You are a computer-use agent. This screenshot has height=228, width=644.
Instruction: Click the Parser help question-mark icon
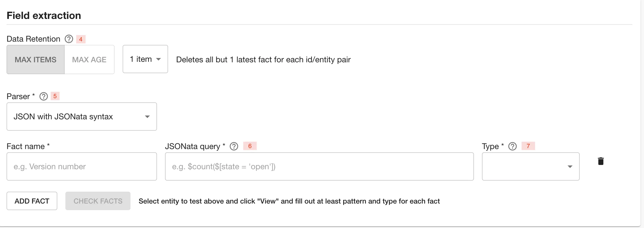click(44, 96)
